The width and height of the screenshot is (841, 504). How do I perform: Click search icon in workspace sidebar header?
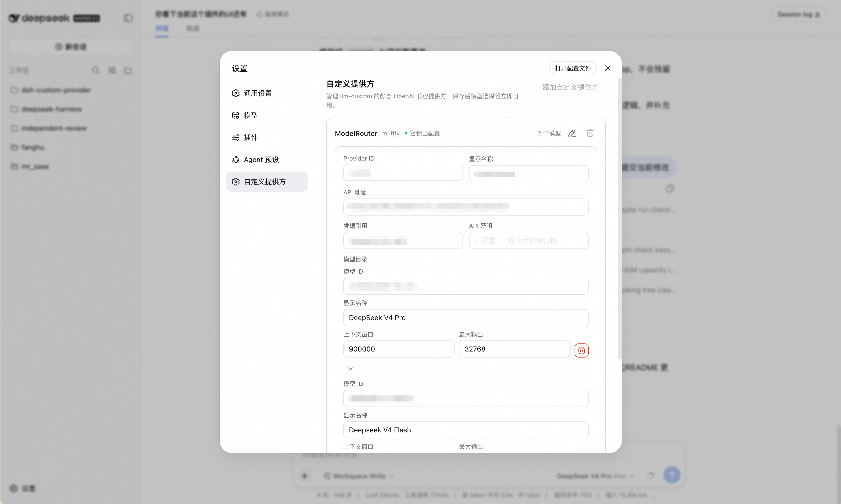pyautogui.click(x=96, y=70)
